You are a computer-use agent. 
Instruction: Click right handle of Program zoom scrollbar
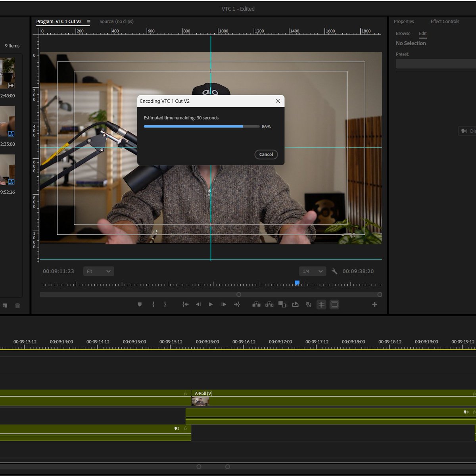(x=380, y=295)
